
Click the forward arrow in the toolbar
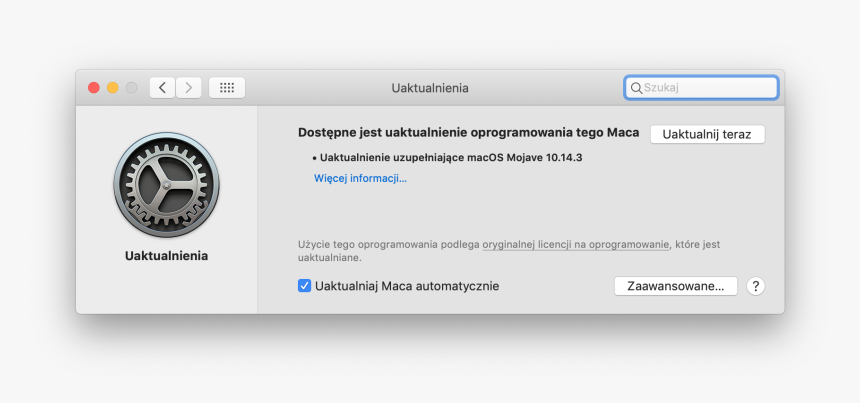point(189,88)
